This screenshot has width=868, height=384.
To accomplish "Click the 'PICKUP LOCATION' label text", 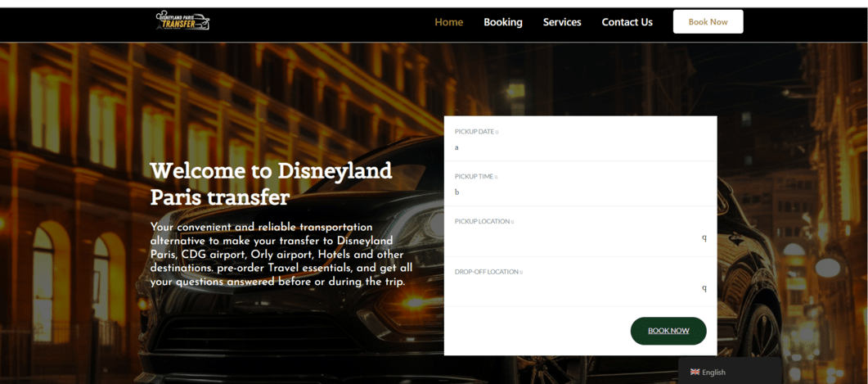I will coord(482,222).
